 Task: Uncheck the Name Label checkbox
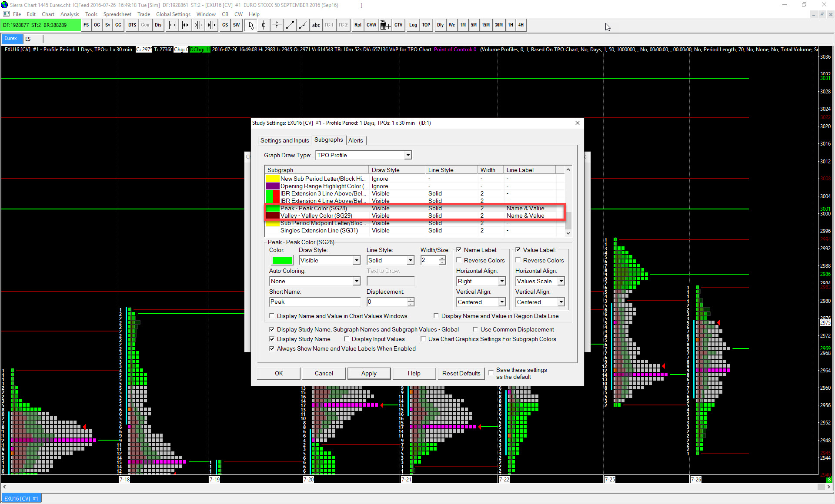pyautogui.click(x=459, y=250)
